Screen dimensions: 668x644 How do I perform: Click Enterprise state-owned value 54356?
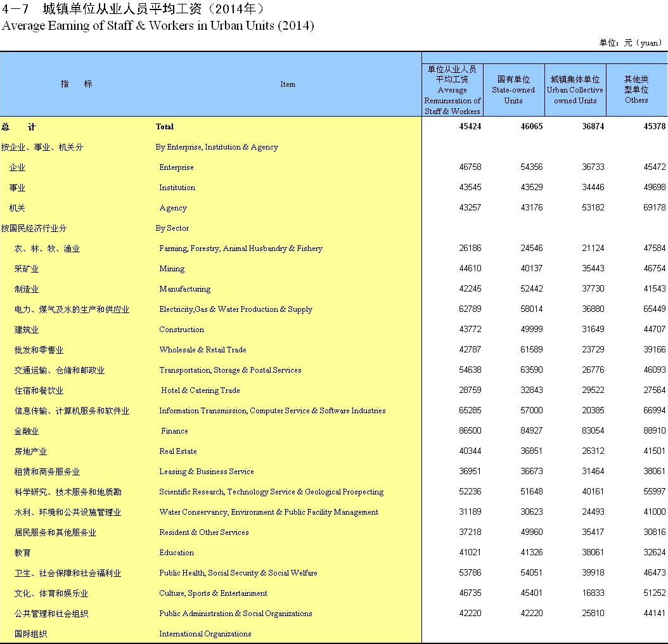tap(531, 167)
